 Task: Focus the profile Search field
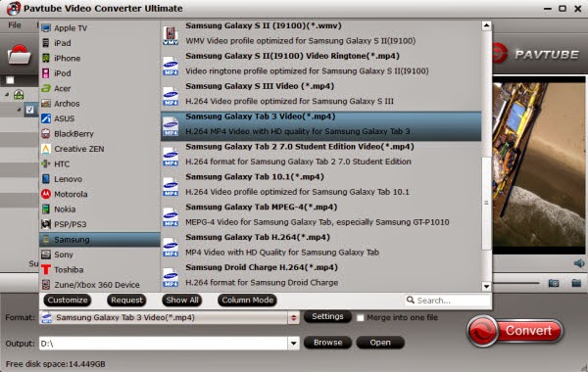448,301
